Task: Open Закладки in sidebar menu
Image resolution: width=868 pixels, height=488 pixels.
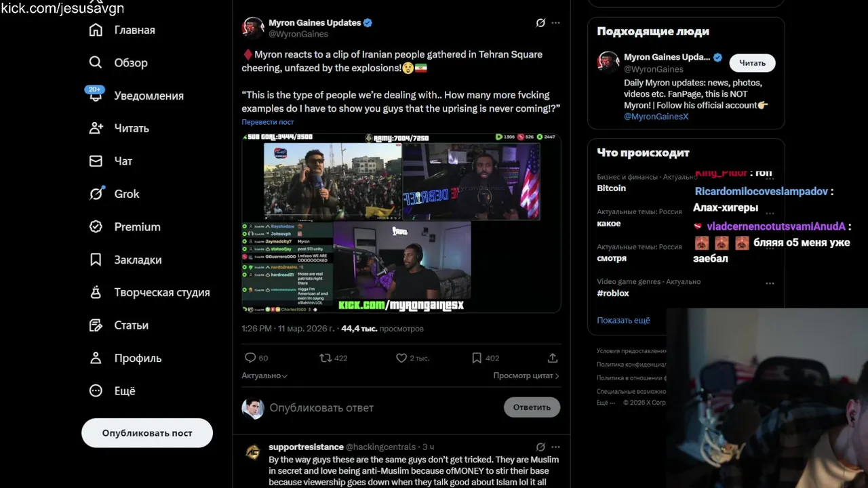Action: click(x=125, y=260)
